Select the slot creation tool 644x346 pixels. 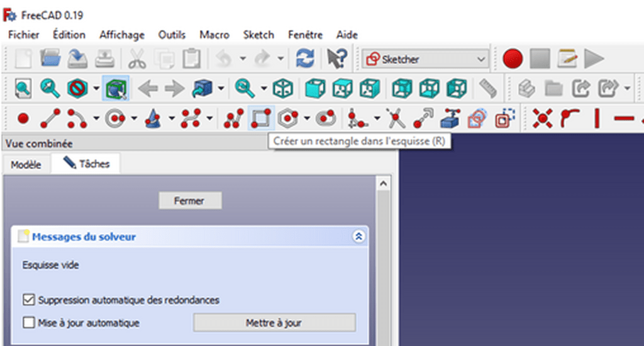pyautogui.click(x=326, y=119)
